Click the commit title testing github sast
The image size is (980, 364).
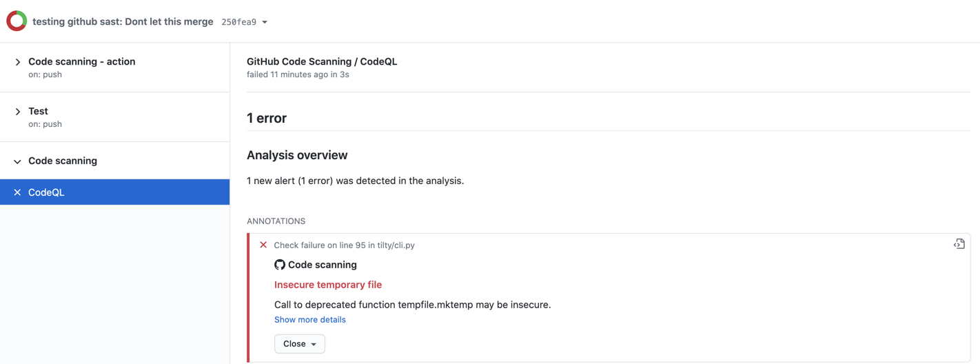(123, 21)
